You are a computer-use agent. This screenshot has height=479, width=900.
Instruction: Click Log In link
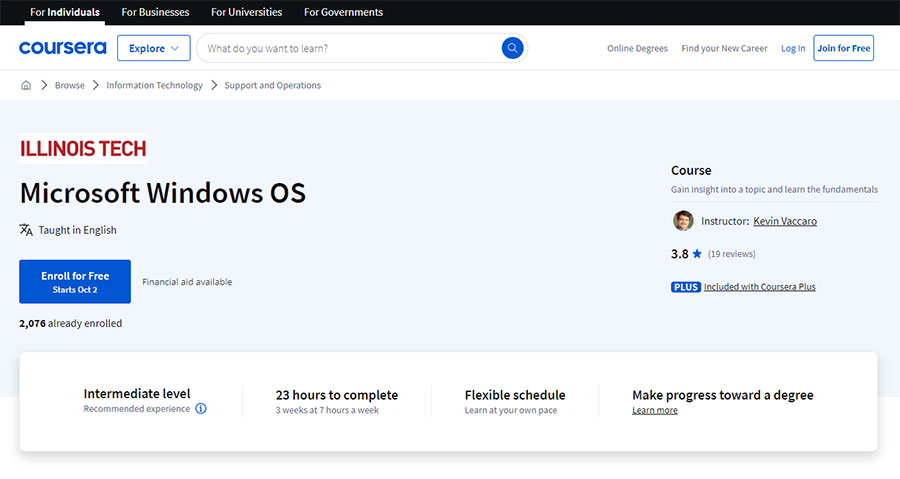(793, 48)
